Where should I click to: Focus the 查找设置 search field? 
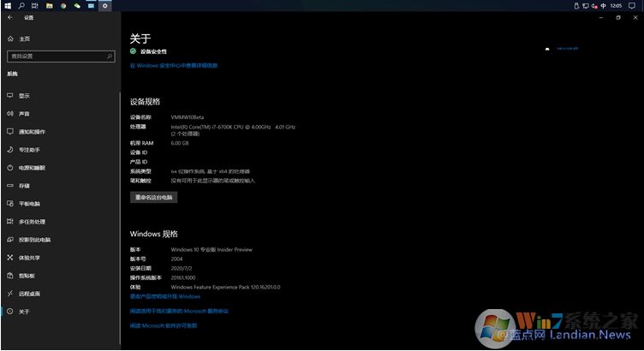pos(61,57)
